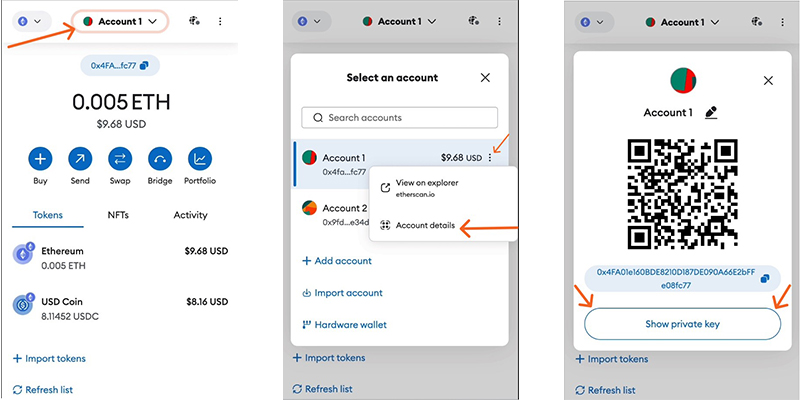The width and height of the screenshot is (800, 400).
Task: Open network selector in right panel
Action: tap(594, 22)
